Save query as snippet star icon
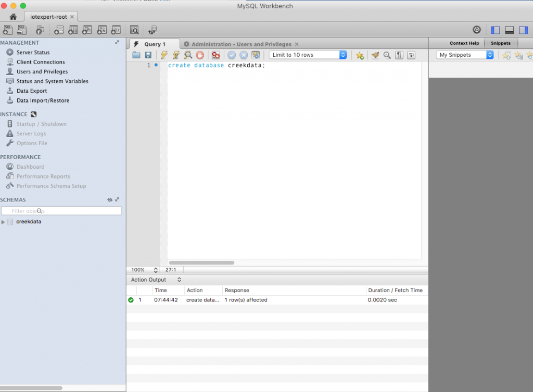This screenshot has width=533, height=392. click(x=360, y=55)
